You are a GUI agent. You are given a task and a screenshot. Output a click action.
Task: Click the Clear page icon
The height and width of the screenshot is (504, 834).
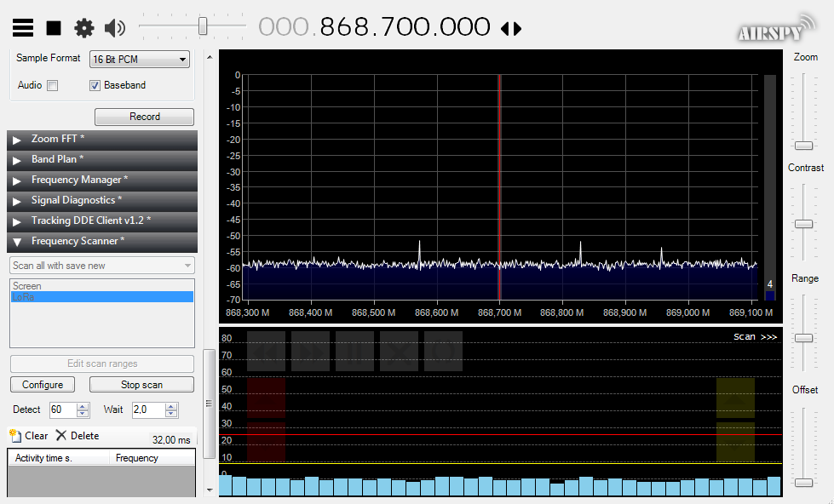tap(15, 436)
